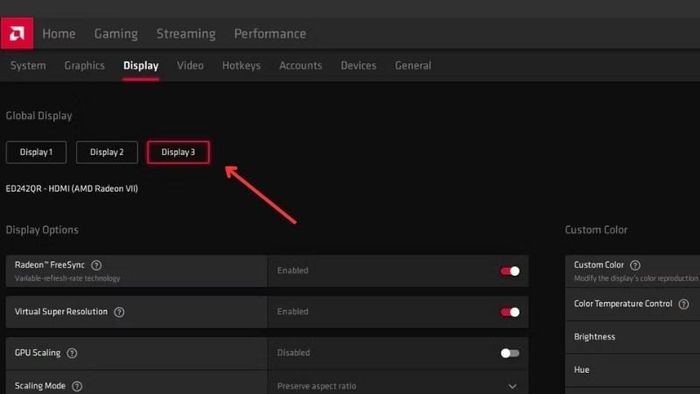Open help for Scaling Mode

click(x=77, y=386)
